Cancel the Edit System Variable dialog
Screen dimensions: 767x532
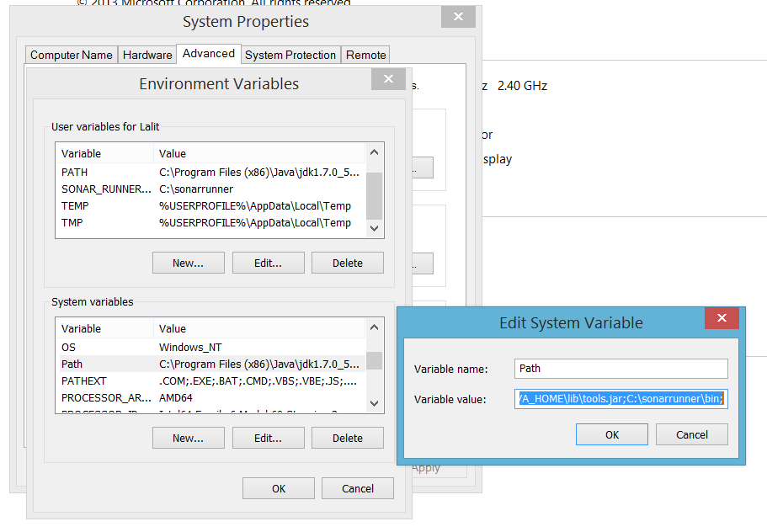691,434
